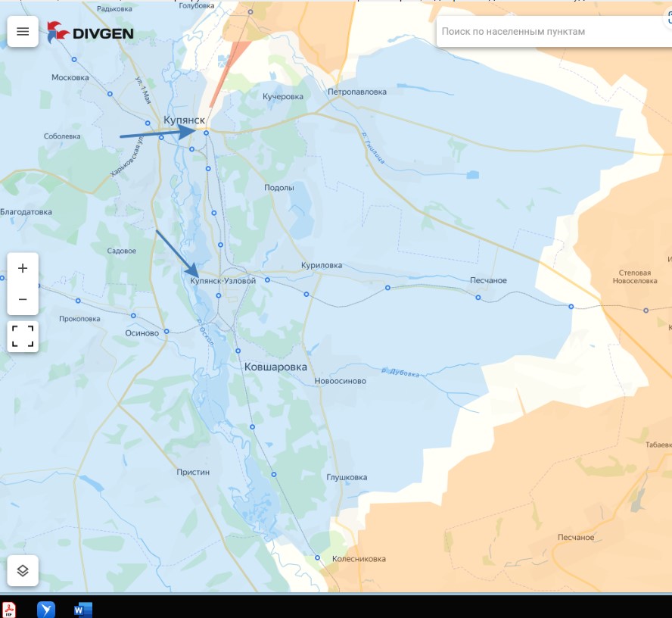This screenshot has height=618, width=672.
Task: Zoom out with the minus button
Action: (23, 299)
